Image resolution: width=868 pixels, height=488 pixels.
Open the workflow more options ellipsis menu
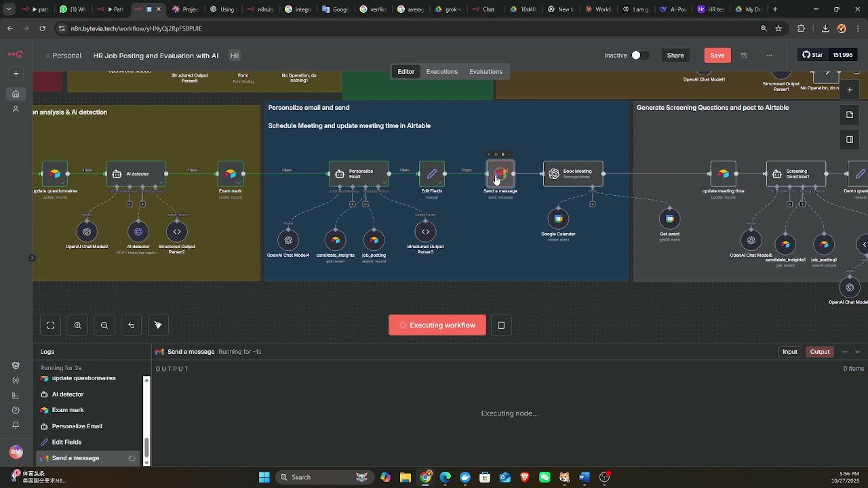coord(769,56)
